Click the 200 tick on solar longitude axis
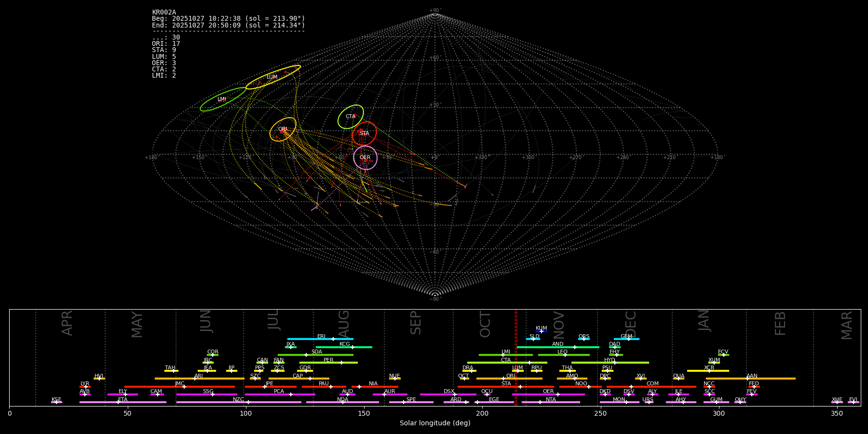Viewport: 868px width, 434px height. pyautogui.click(x=482, y=413)
